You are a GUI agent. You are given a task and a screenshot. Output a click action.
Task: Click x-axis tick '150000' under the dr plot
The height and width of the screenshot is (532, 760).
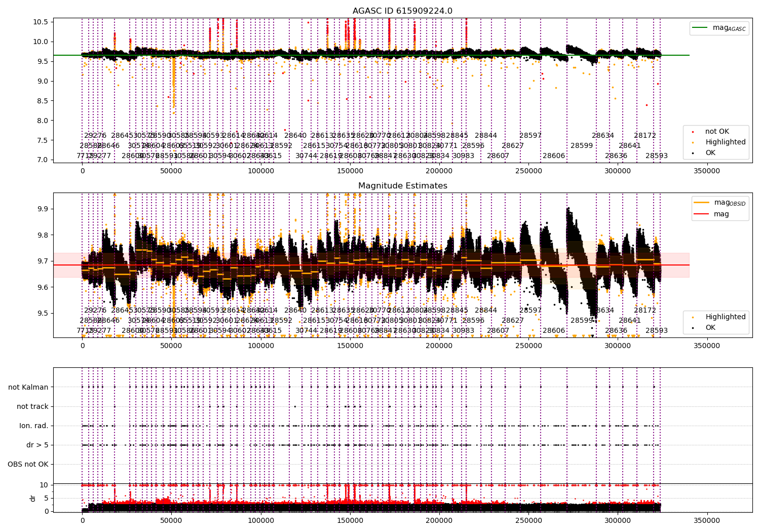(350, 521)
